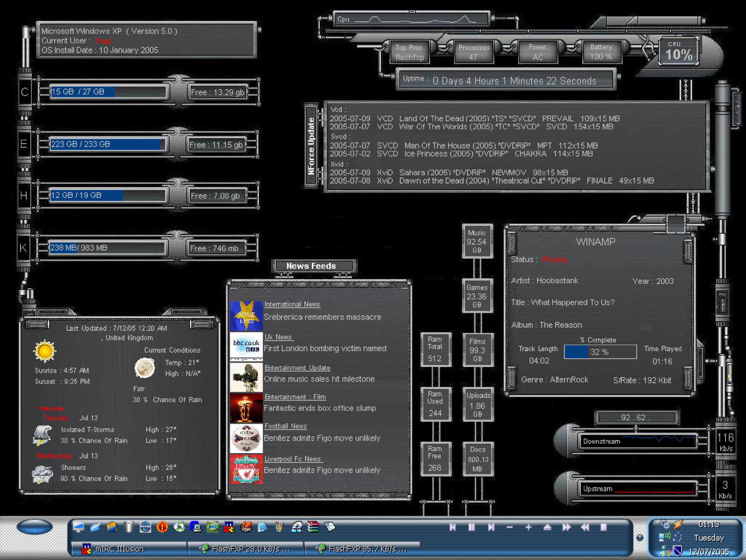
Task: Click the lightning bolt tray icon
Action: click(677, 524)
